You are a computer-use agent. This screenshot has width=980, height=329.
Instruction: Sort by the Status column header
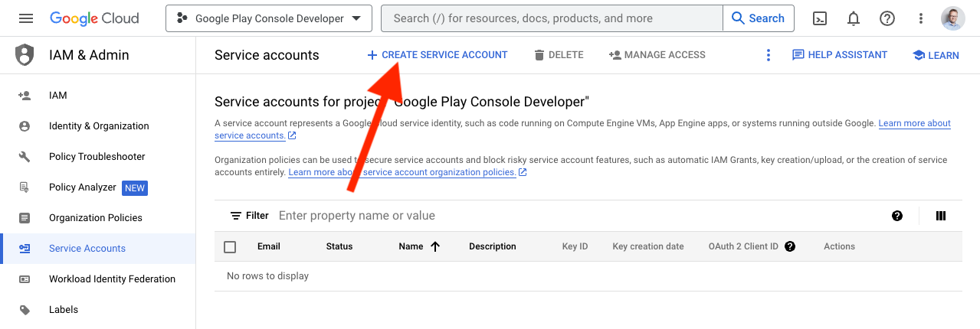click(x=339, y=246)
